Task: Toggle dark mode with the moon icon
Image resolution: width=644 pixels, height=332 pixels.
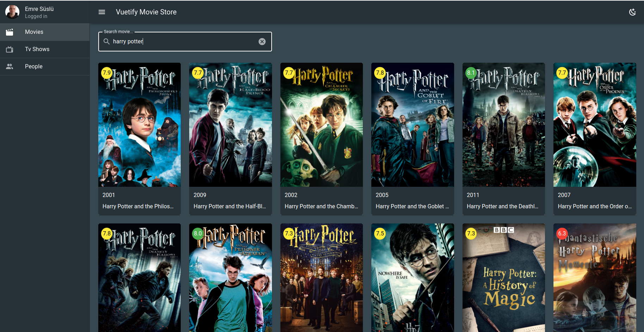Action: 633,12
